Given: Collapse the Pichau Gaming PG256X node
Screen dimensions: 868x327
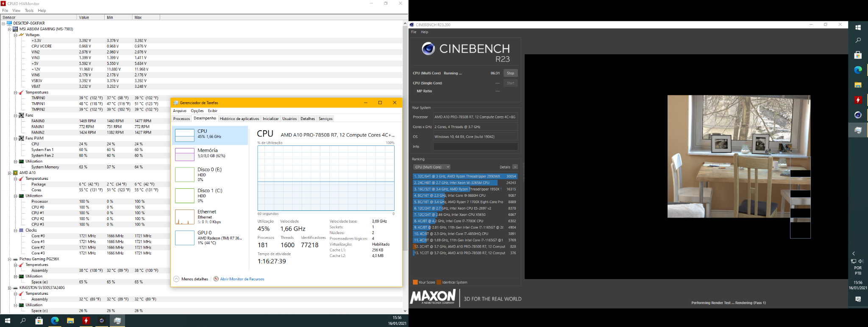Looking at the screenshot, I should (x=9, y=259).
